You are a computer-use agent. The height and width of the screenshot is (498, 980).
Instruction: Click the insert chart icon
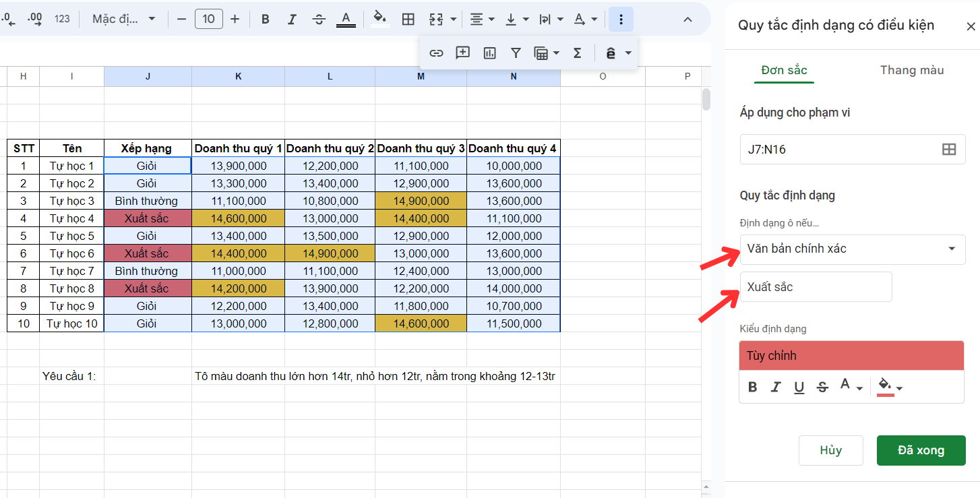(x=489, y=53)
